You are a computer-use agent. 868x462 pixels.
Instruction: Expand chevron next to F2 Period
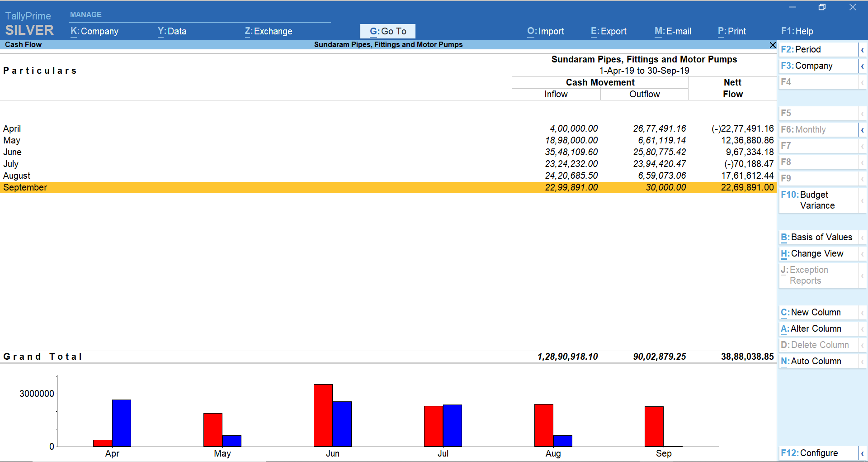862,49
